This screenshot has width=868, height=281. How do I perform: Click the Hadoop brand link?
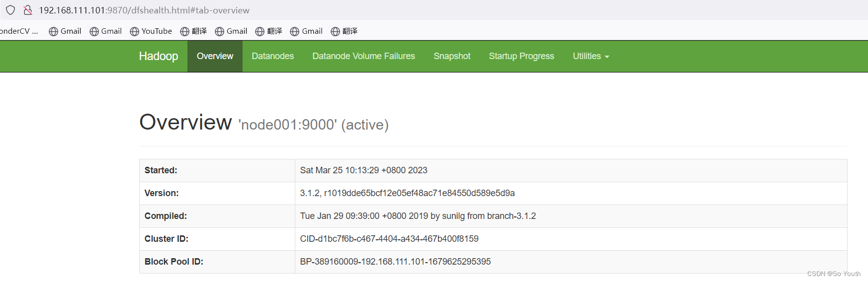coord(159,56)
